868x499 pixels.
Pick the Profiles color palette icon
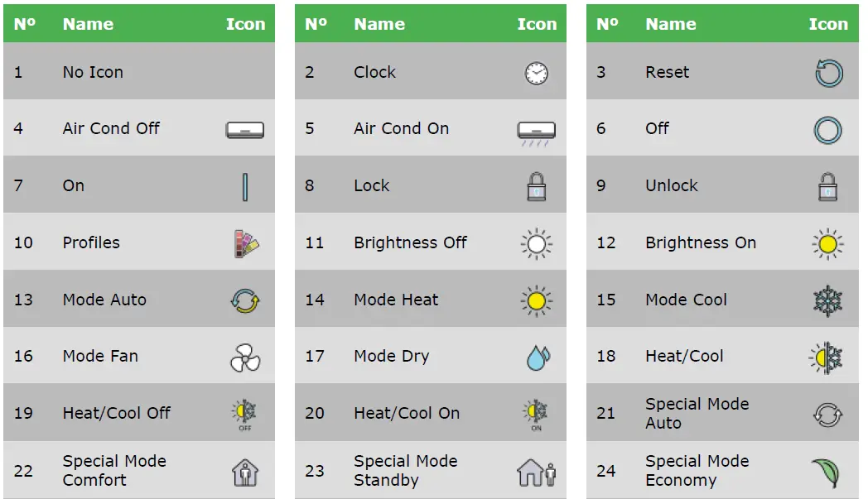(x=246, y=243)
